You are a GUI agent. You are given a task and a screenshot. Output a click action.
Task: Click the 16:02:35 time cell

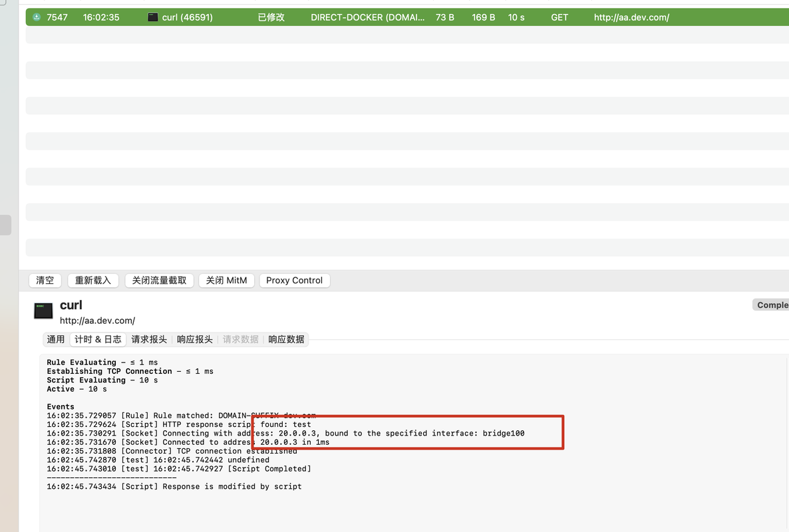101,17
